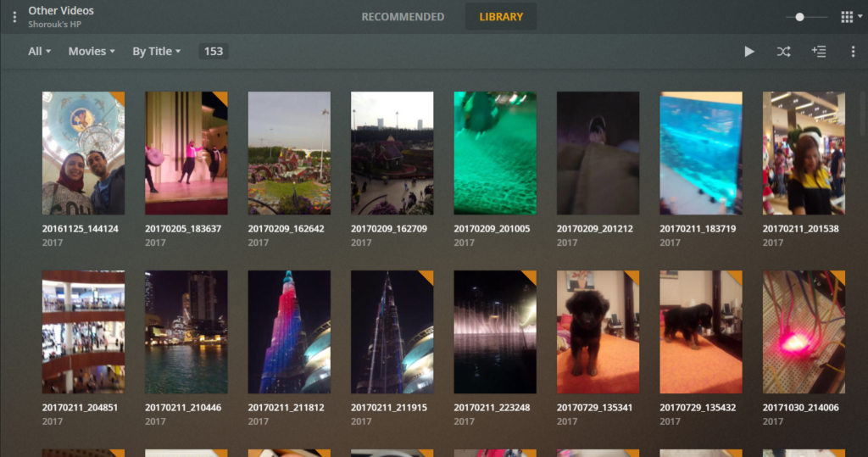The width and height of the screenshot is (868, 457).
Task: Play all videos with the play icon
Action: click(x=749, y=52)
